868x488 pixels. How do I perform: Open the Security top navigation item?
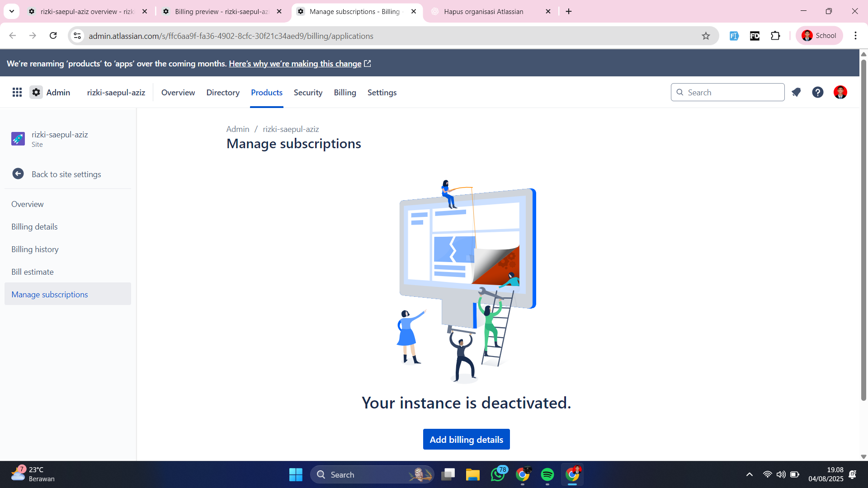pos(308,92)
